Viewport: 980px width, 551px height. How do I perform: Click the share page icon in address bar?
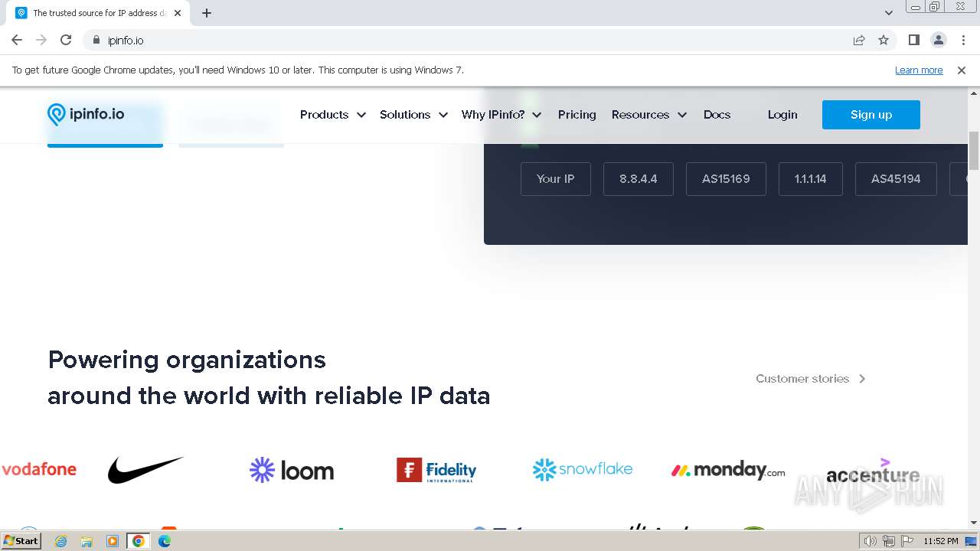coord(859,40)
